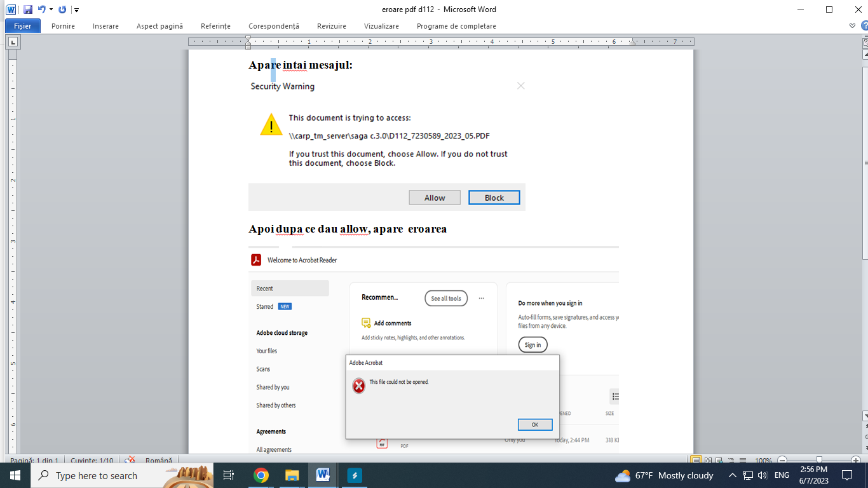Click the three-dots menu beside See all tools

click(482, 298)
